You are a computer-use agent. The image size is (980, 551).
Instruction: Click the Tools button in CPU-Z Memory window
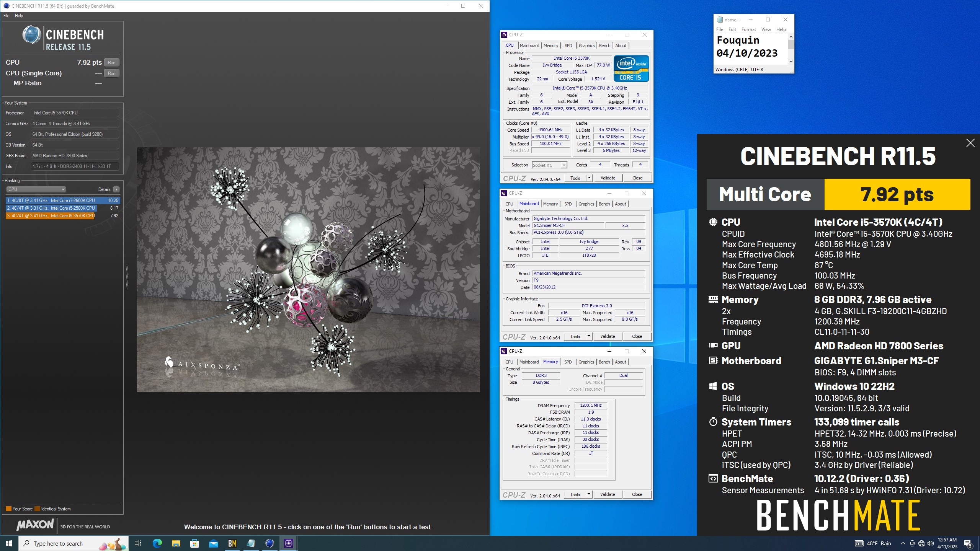(575, 494)
